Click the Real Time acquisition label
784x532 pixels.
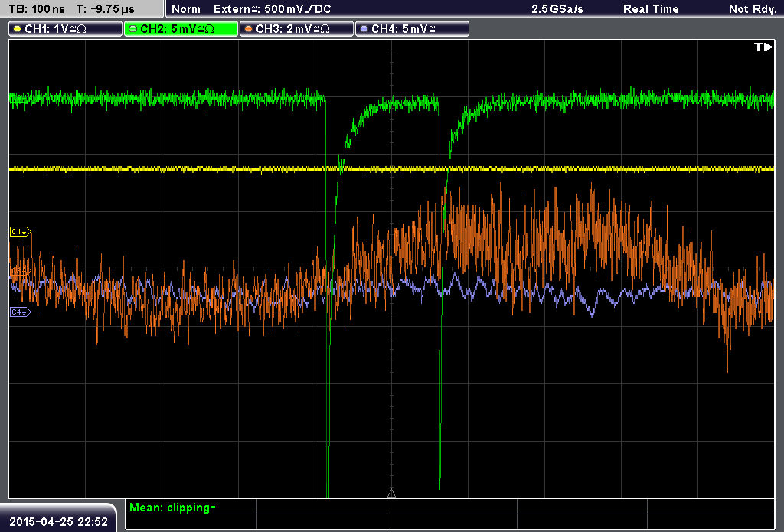[651, 9]
